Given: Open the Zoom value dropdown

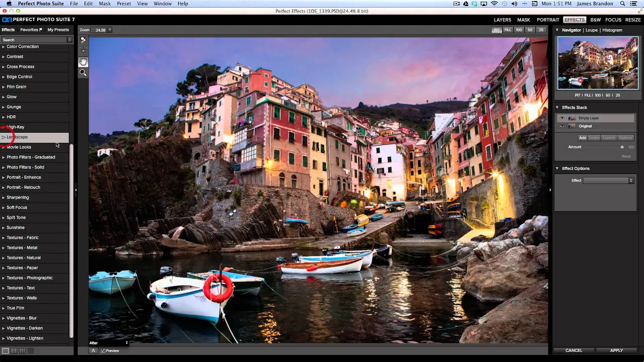Looking at the screenshot, I should (x=110, y=30).
